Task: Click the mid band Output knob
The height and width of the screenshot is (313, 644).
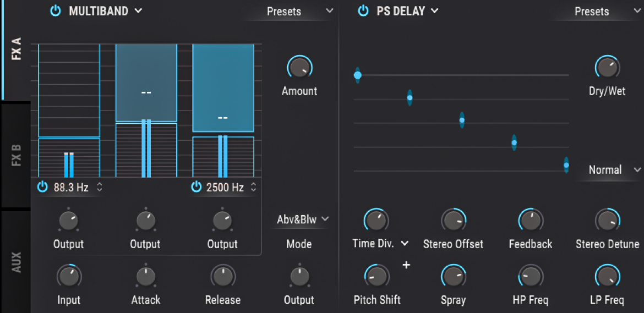Action: [145, 221]
